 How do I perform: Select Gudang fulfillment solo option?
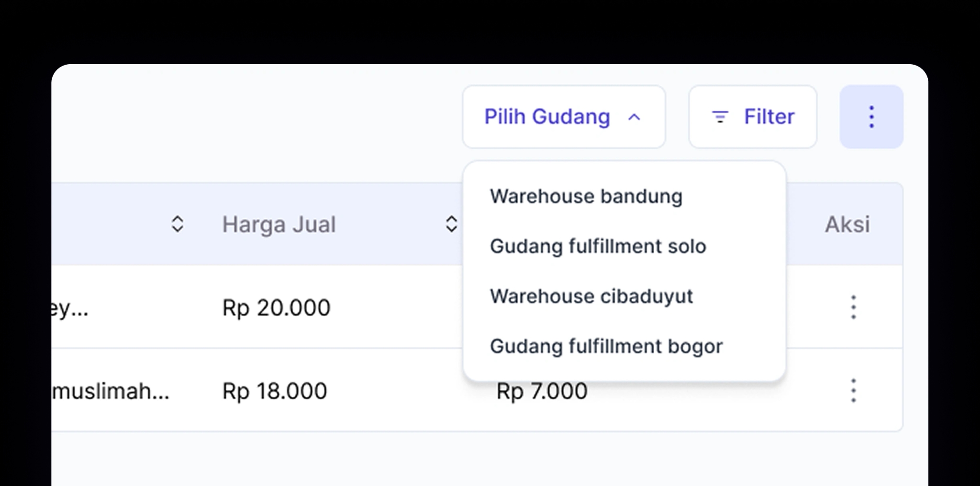(x=598, y=246)
